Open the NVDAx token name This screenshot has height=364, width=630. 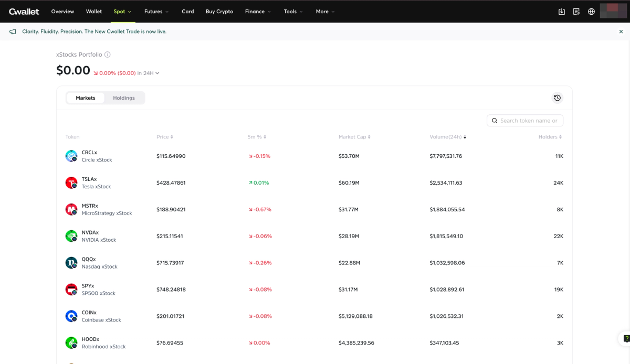tap(90, 232)
